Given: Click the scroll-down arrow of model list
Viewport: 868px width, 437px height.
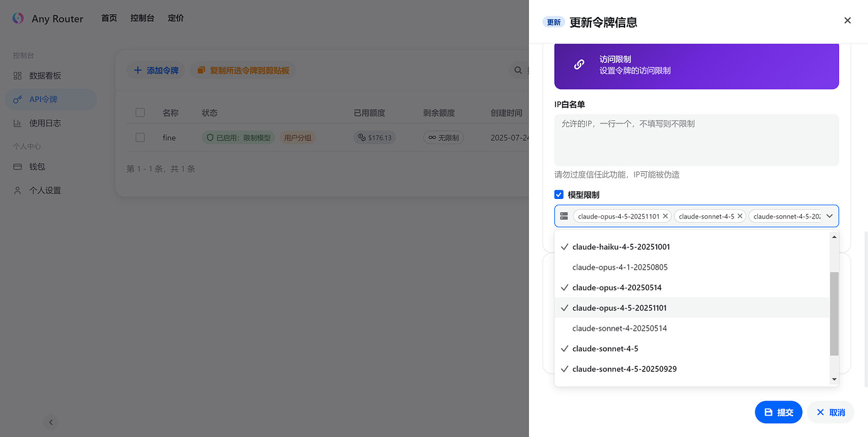Looking at the screenshot, I should 834,379.
